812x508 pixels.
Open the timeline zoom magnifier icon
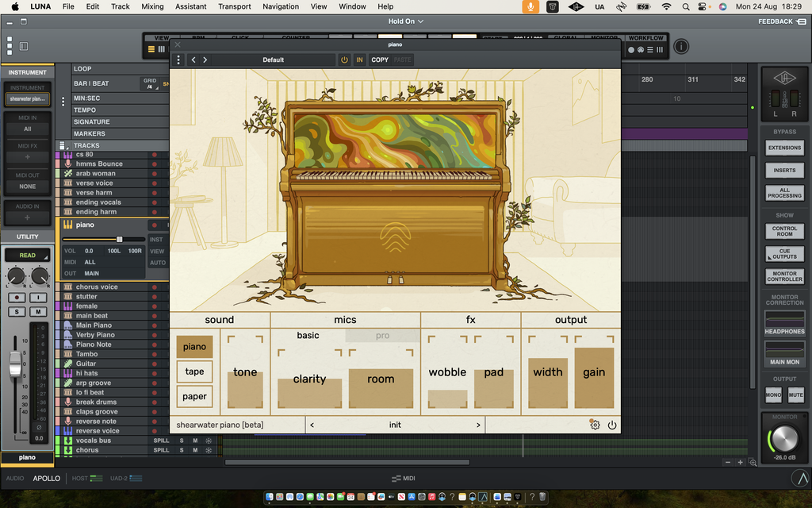pyautogui.click(x=753, y=463)
